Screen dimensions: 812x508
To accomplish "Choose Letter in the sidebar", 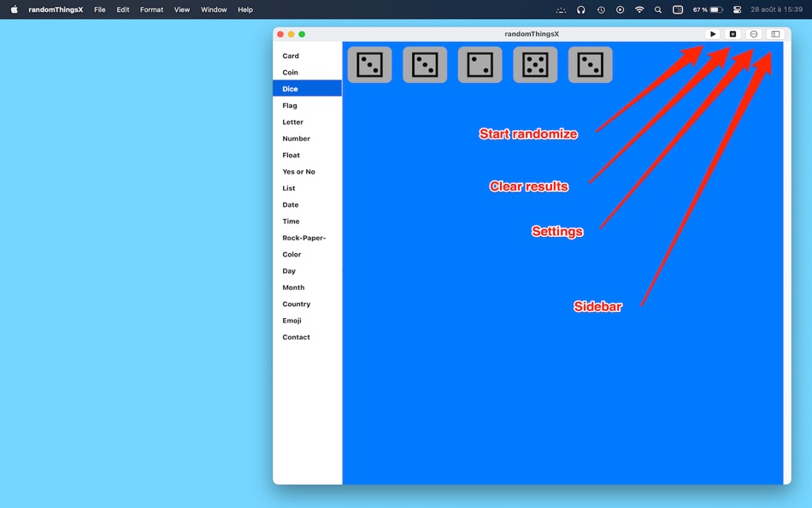I will pyautogui.click(x=307, y=121).
